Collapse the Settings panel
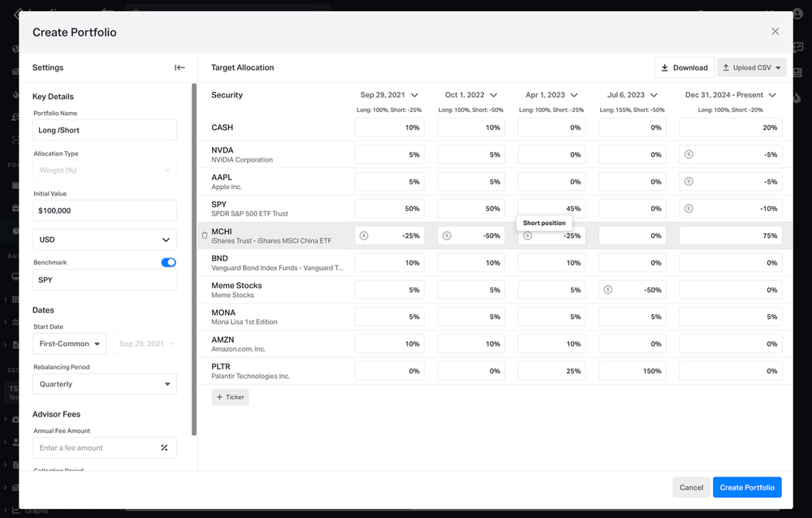 [x=179, y=67]
